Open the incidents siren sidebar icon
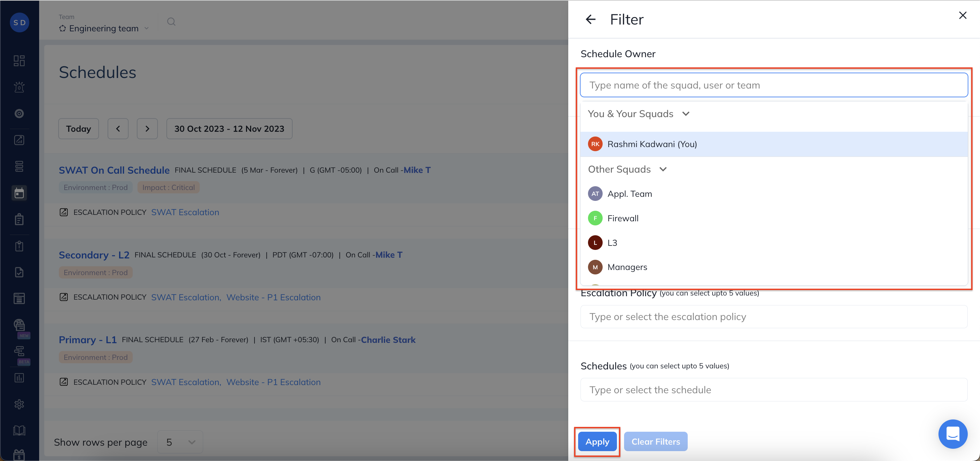The image size is (980, 461). pos(19,87)
